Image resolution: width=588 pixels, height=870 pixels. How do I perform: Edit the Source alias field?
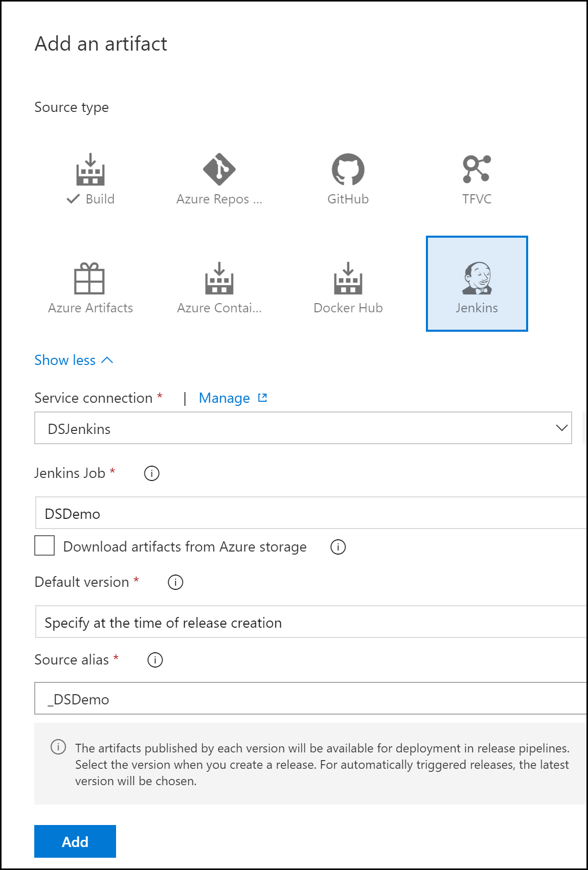(311, 698)
